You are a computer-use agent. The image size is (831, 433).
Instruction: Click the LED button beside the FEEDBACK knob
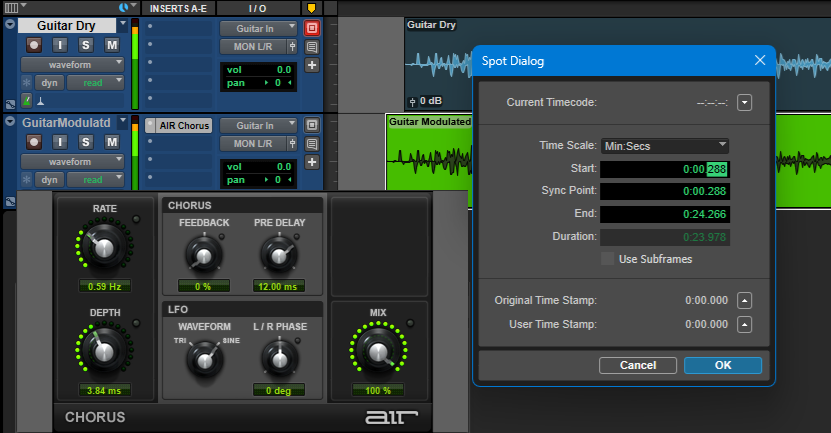pyautogui.click(x=222, y=237)
